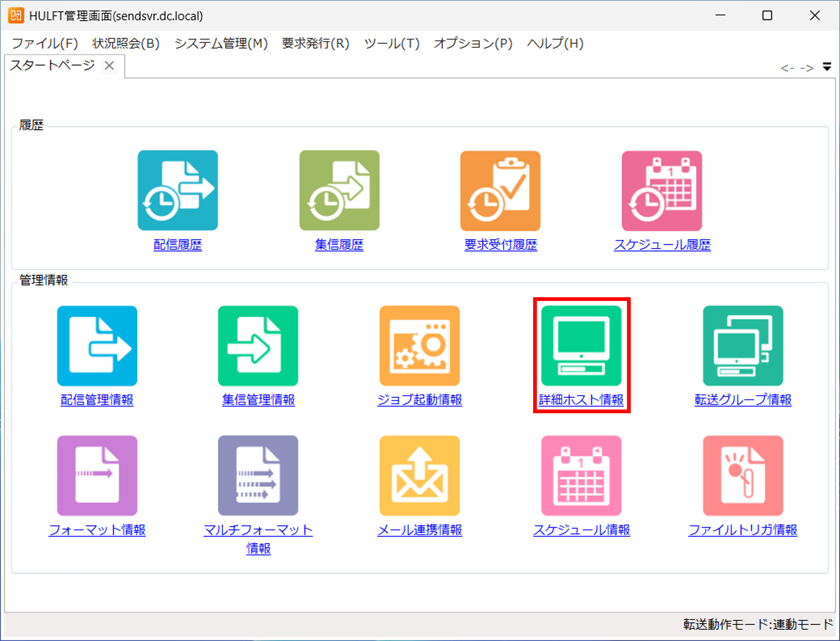
Task: Open the 転送グループ情報 multi-computer icon
Action: tap(743, 346)
